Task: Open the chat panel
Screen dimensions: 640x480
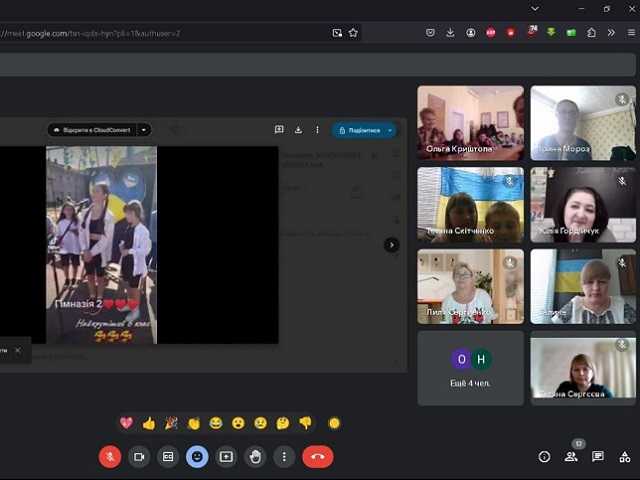Action: coord(598,456)
